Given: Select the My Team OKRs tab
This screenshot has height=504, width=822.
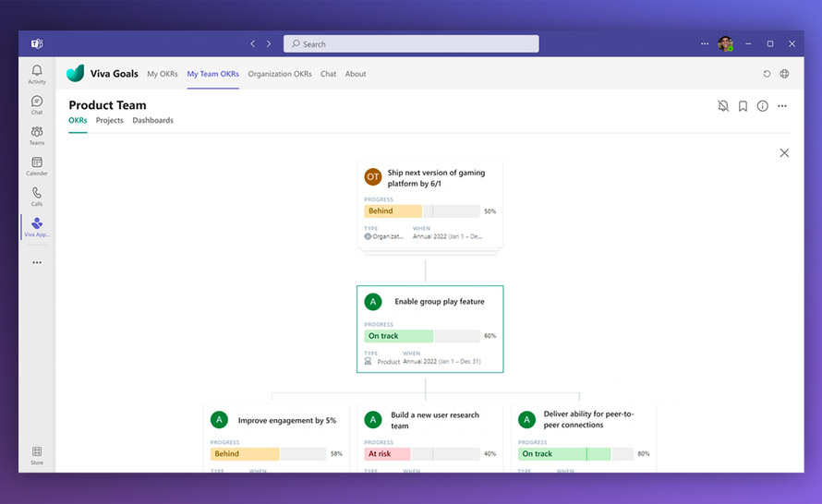Looking at the screenshot, I should pyautogui.click(x=212, y=74).
